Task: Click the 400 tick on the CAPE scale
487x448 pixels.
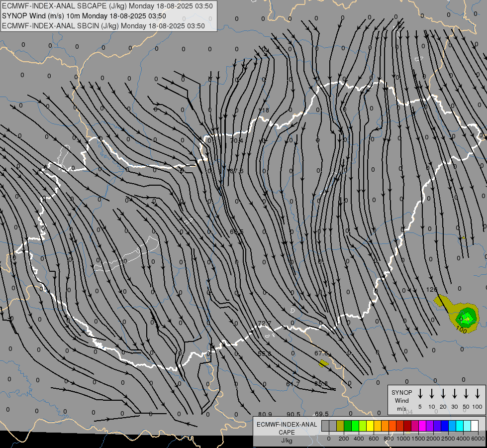Action: [x=359, y=439]
